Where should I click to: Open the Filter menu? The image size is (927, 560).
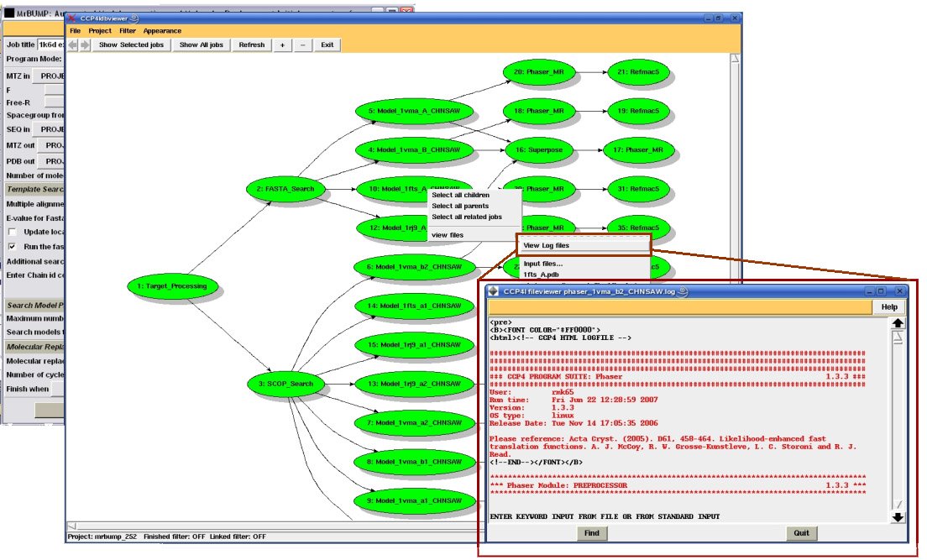[x=127, y=31]
